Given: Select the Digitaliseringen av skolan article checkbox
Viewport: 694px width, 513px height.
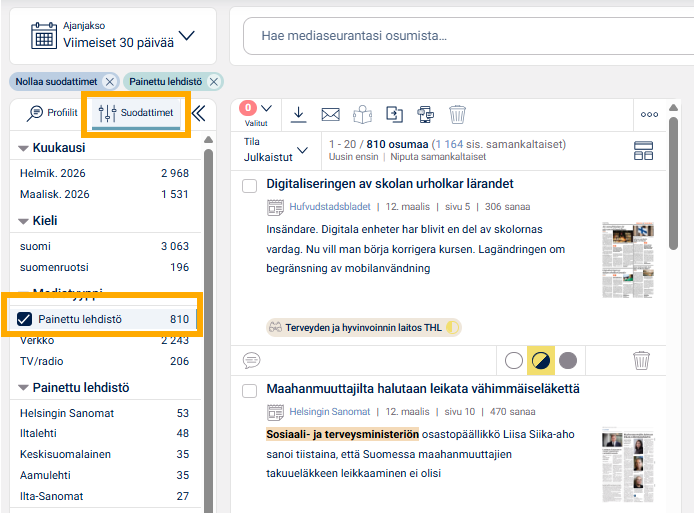Looking at the screenshot, I should pos(250,185).
